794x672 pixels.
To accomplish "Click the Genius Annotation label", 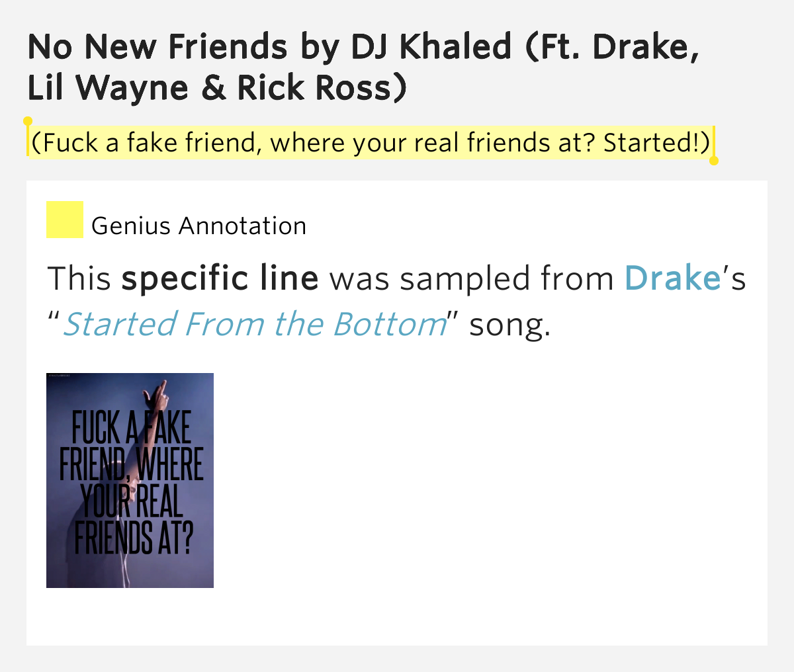I will pos(199,226).
